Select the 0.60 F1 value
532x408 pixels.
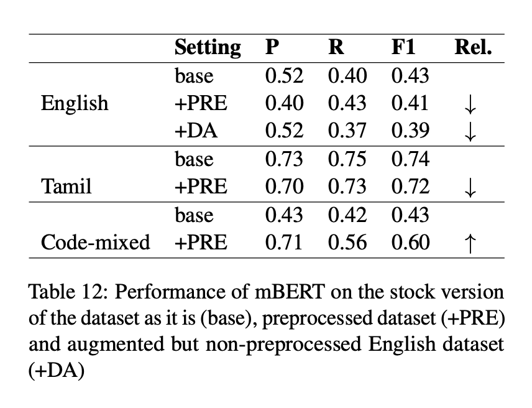(410, 243)
